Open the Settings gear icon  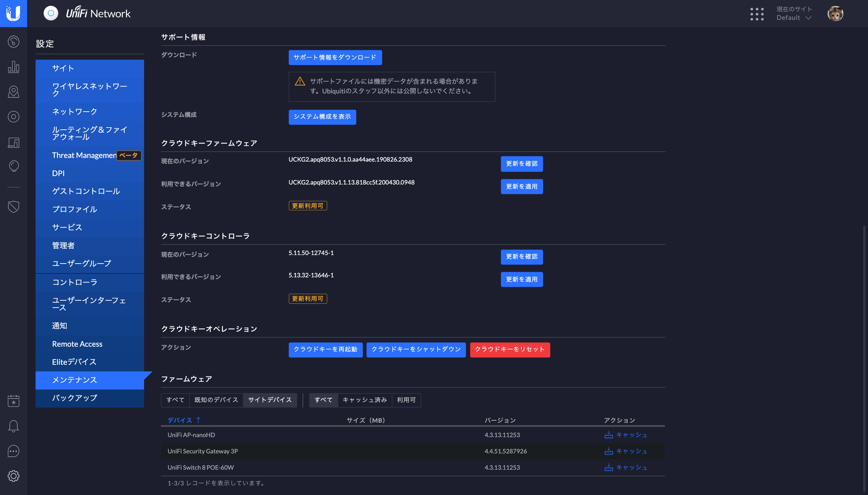click(x=14, y=476)
